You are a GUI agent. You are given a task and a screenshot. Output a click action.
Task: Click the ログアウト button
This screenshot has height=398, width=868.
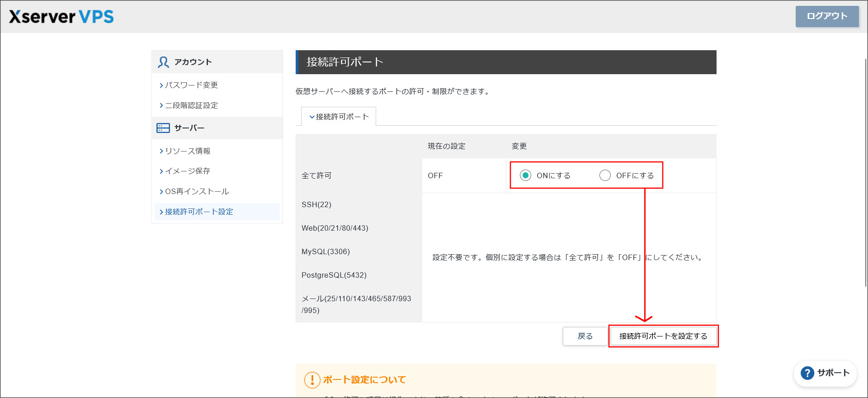[827, 16]
